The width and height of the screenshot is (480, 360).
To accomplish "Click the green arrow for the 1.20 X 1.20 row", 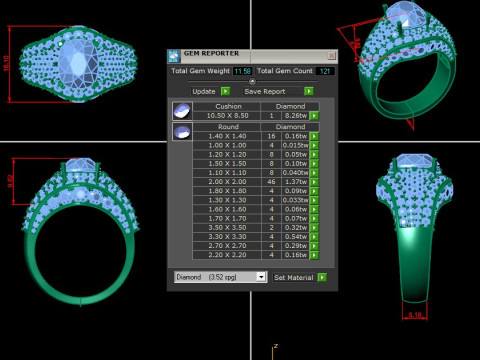I will pos(314,155).
